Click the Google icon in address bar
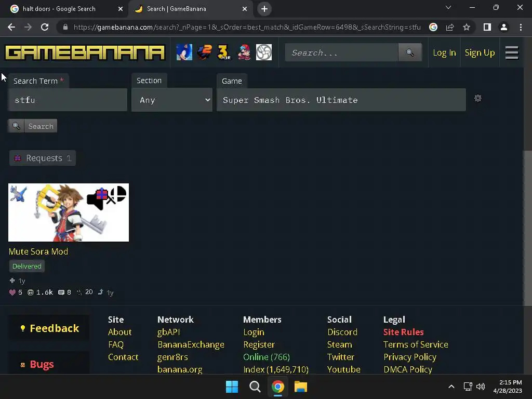532x399 pixels. (433, 27)
